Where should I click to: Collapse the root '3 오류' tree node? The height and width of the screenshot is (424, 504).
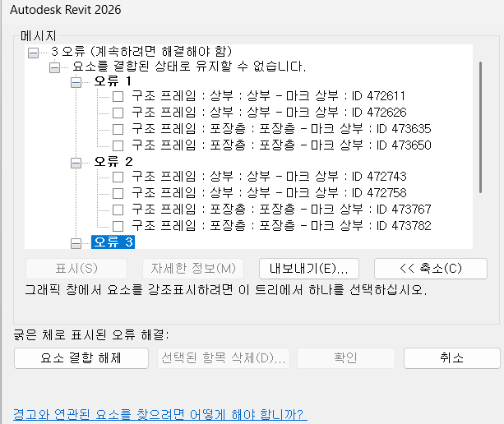point(34,52)
